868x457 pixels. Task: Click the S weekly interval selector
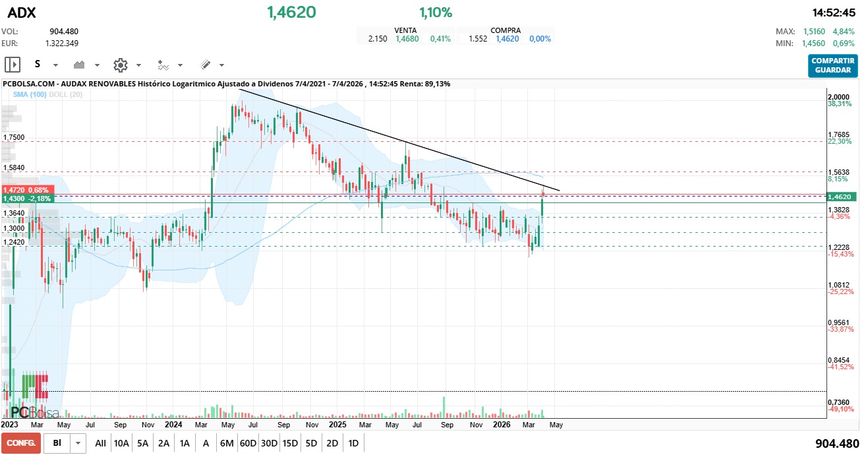pos(38,65)
